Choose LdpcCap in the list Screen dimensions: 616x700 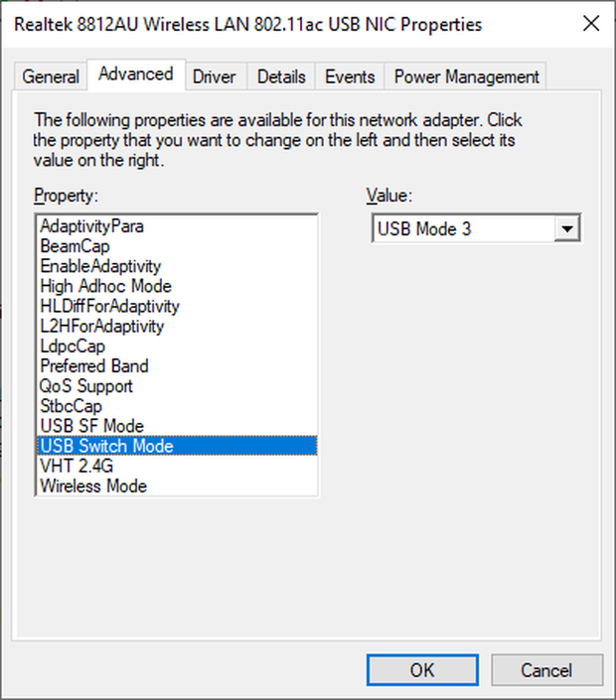(x=177, y=347)
